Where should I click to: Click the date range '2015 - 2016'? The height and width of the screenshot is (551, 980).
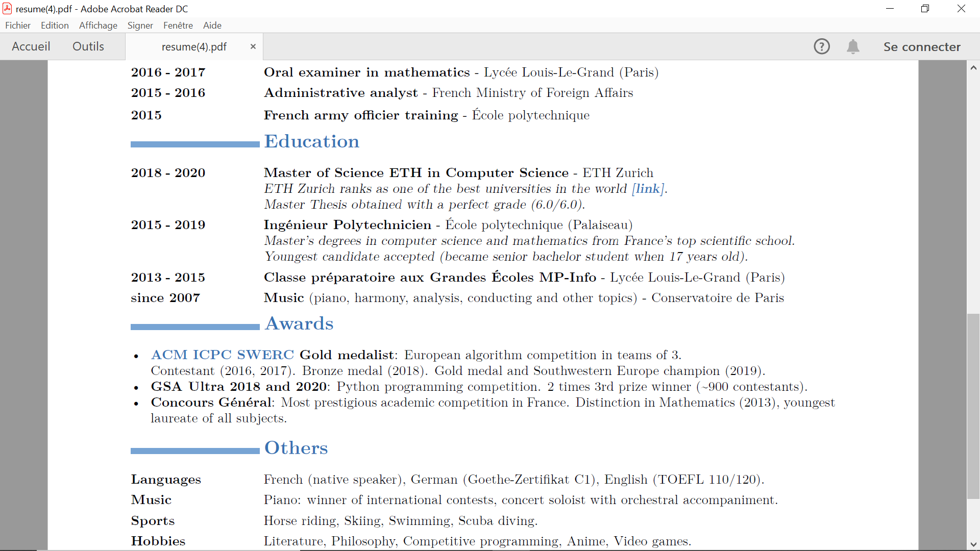pyautogui.click(x=168, y=93)
